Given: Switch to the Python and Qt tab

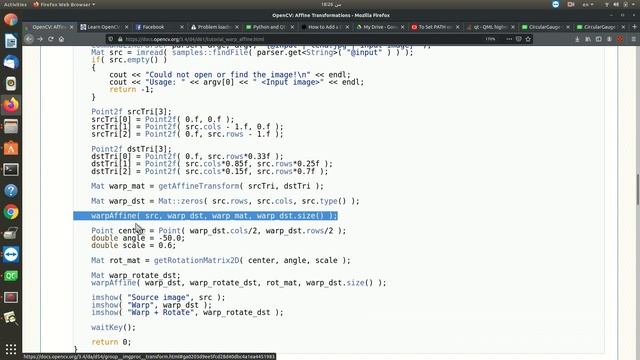Looking at the screenshot, I should 269,27.
